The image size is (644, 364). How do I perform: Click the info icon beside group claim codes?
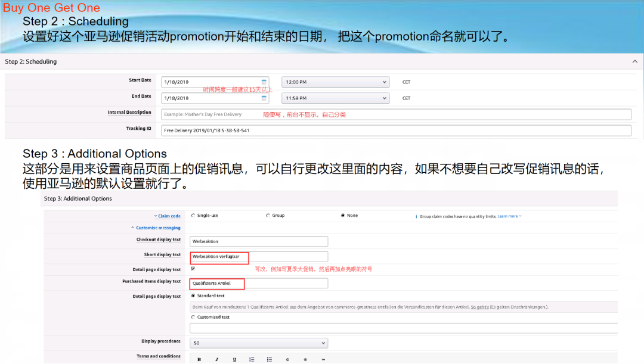click(x=416, y=216)
